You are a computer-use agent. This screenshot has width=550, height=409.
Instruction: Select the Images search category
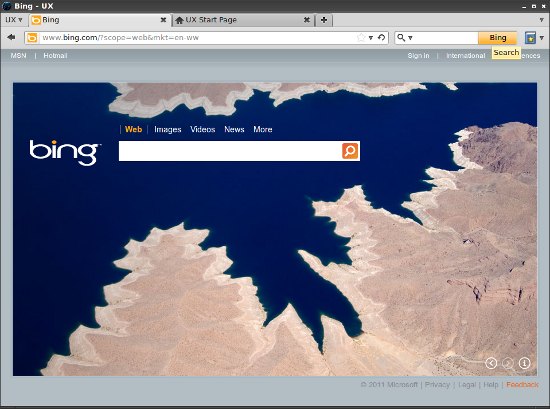pos(168,129)
